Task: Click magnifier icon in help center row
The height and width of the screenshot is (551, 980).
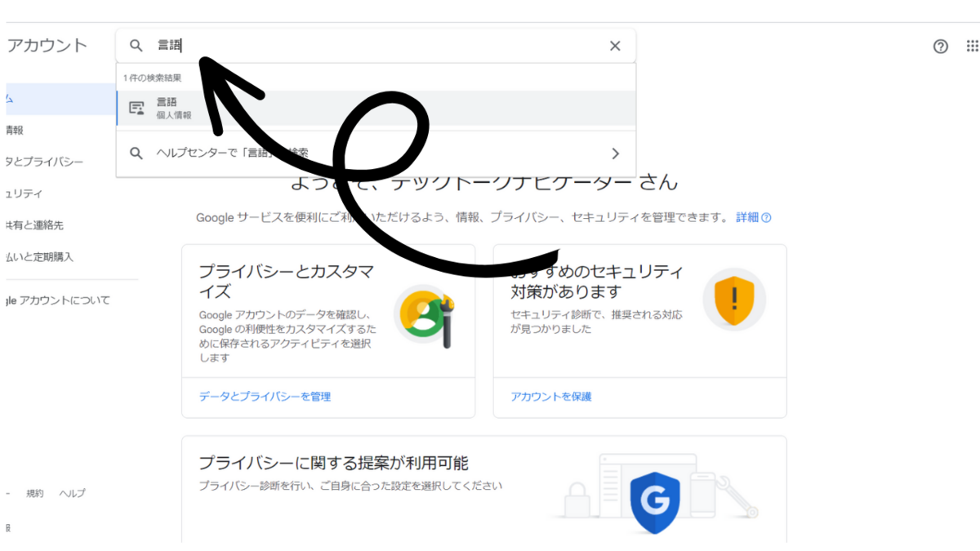Action: [x=137, y=153]
